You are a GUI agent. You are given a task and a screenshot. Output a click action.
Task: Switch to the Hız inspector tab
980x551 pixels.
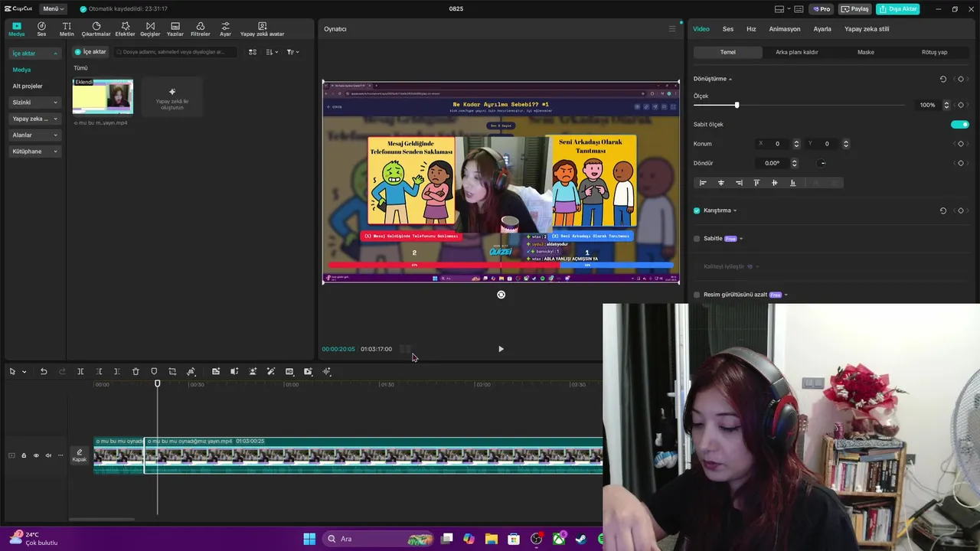pyautogui.click(x=751, y=29)
